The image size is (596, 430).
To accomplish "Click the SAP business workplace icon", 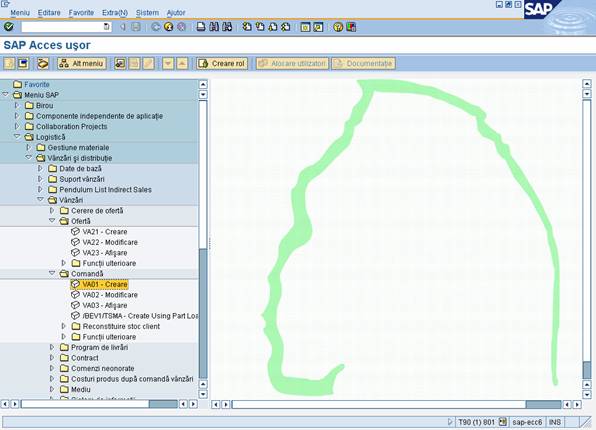I will [x=43, y=63].
